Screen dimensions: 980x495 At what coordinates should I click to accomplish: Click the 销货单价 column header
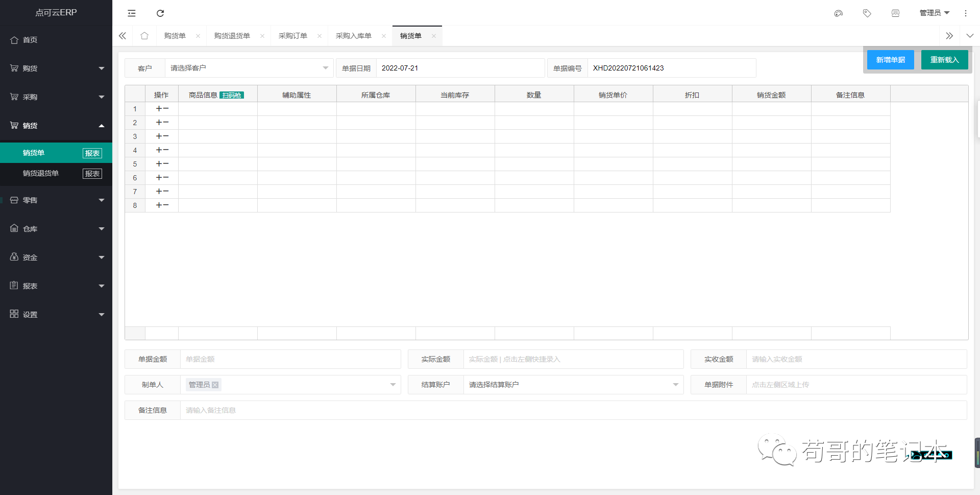click(614, 95)
